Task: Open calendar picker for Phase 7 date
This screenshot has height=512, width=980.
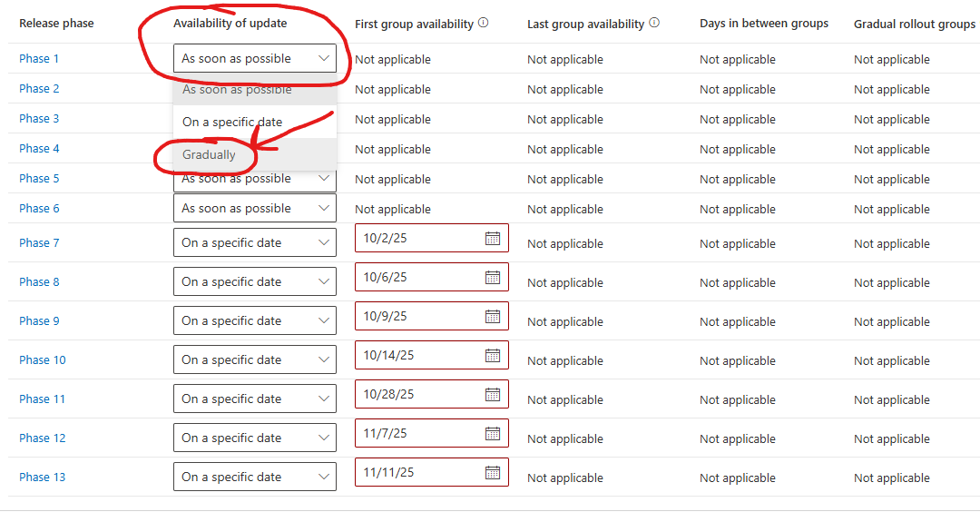Action: coord(493,238)
